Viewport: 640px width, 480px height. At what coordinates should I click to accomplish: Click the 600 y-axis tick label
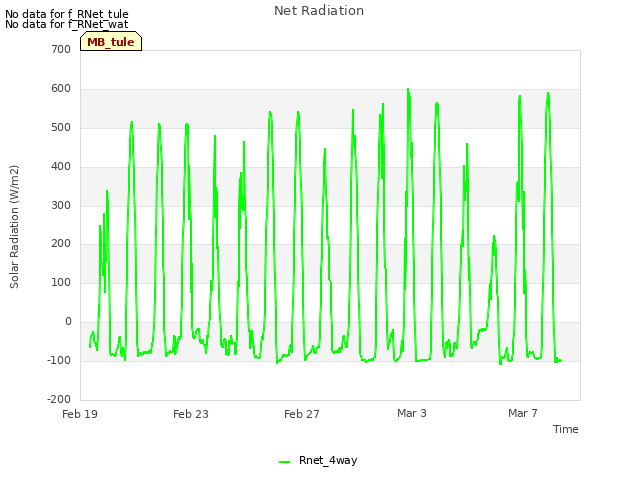[x=61, y=89]
